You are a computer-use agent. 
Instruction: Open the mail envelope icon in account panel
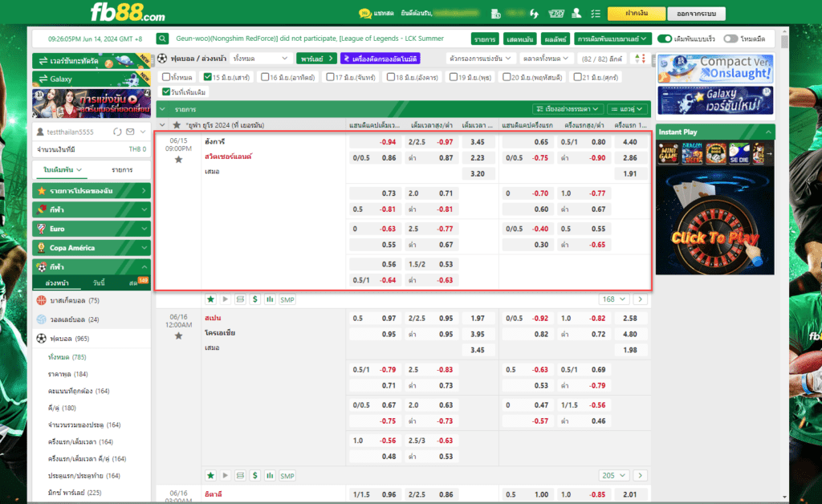tap(130, 132)
